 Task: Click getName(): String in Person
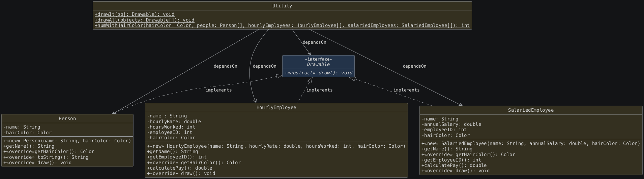[29, 146]
